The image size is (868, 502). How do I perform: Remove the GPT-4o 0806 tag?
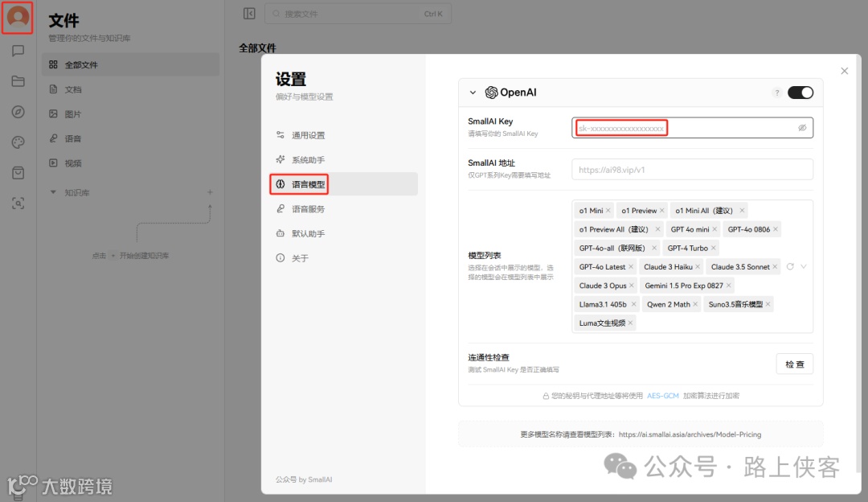point(775,229)
